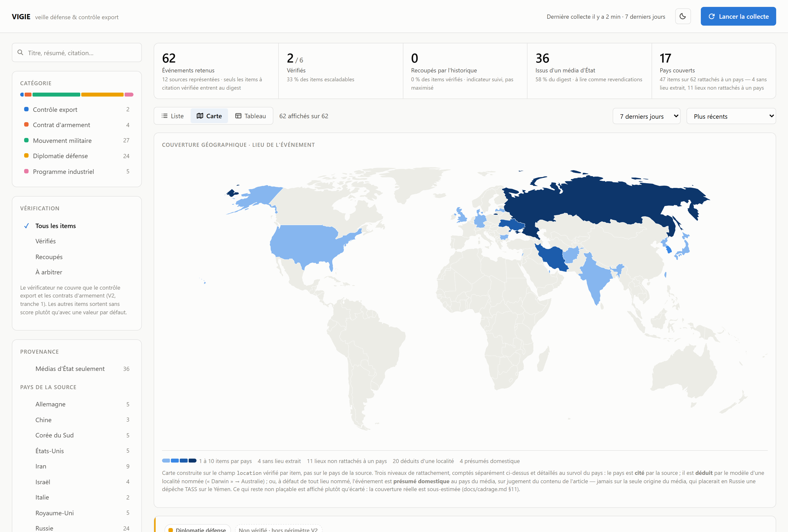Click the 62 Événements retenus stat card

pos(216,71)
